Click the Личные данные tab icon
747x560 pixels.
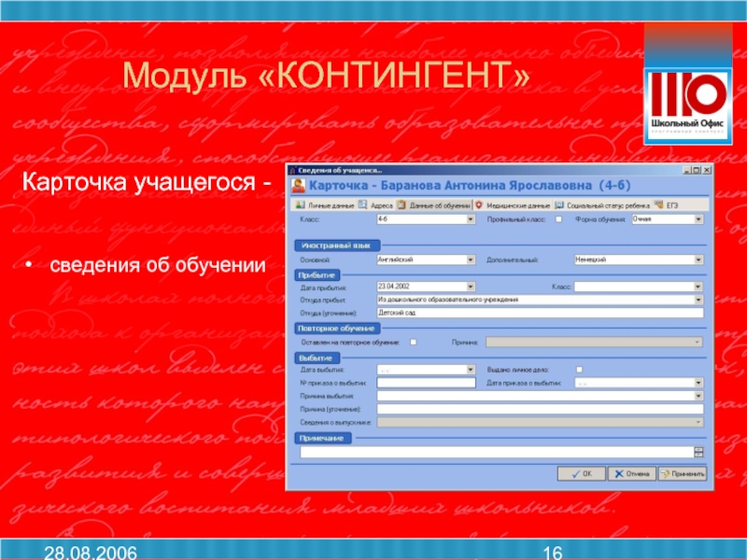(300, 204)
